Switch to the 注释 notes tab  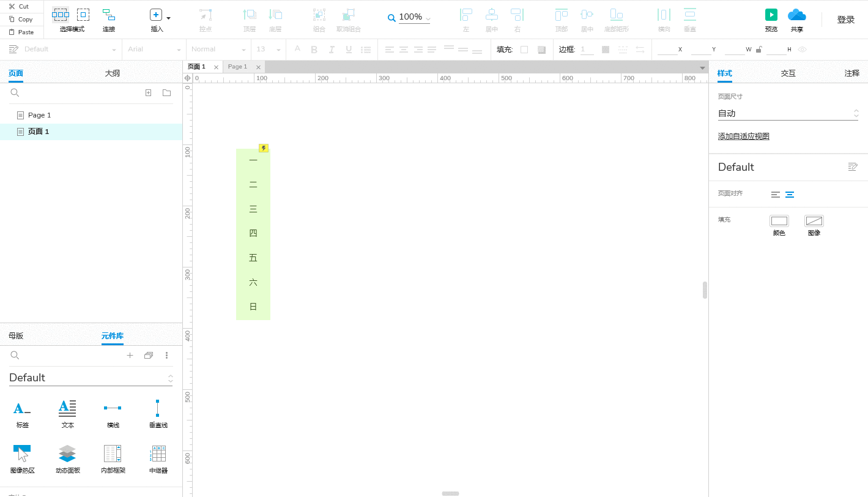(x=852, y=73)
